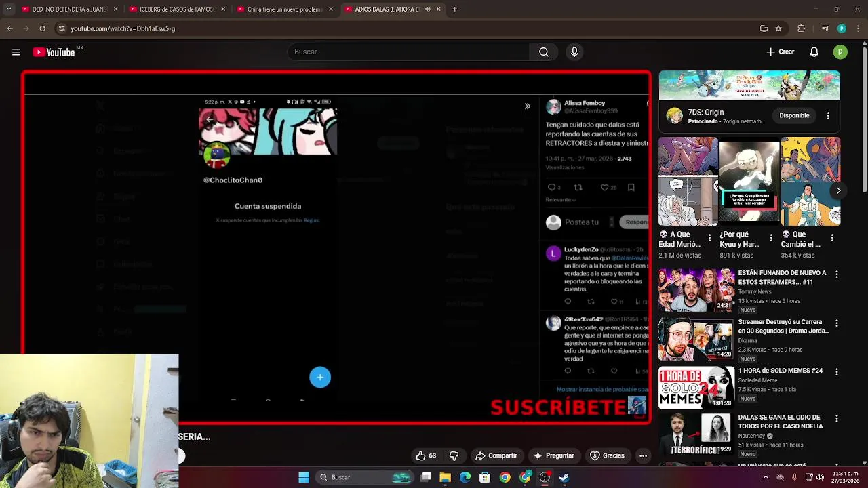
Task: Open the A Que Edad Murió short
Action: [x=688, y=181]
